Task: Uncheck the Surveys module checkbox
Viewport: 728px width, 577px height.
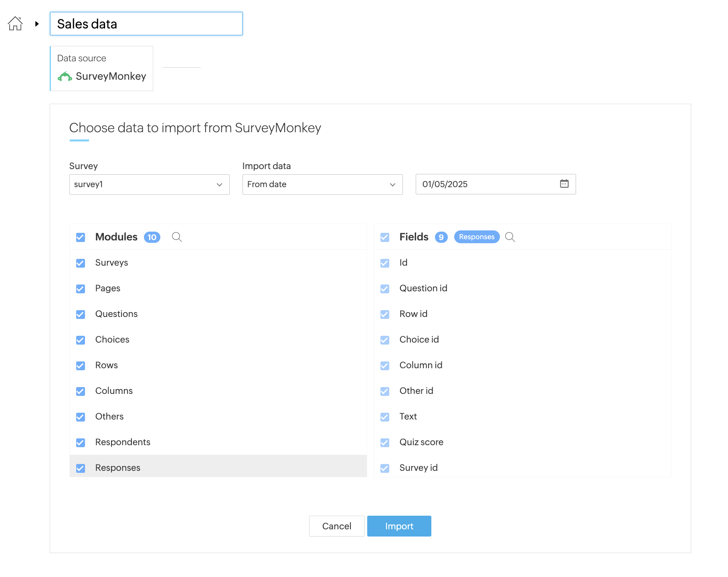Action: point(81,263)
